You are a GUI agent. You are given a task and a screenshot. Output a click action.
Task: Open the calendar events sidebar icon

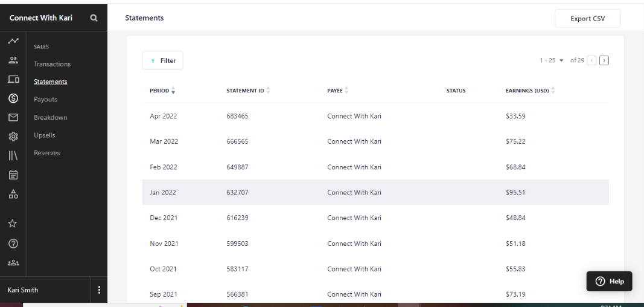click(x=13, y=175)
